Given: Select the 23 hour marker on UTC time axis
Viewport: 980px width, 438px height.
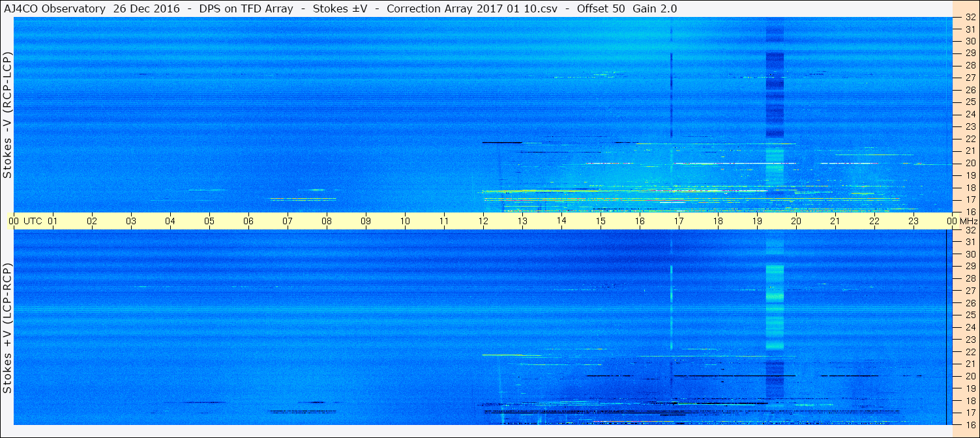Looking at the screenshot, I should [x=913, y=222].
